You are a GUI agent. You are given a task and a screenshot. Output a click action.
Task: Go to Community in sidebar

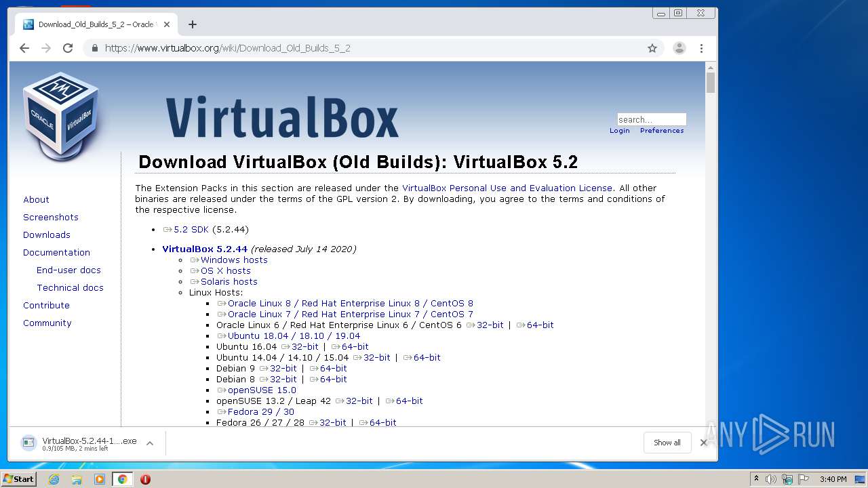coord(47,323)
